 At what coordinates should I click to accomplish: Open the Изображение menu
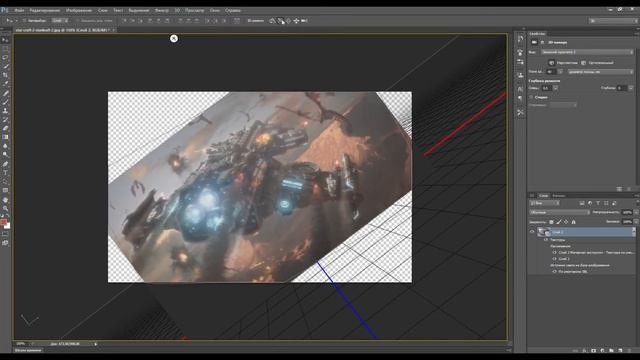click(x=79, y=10)
